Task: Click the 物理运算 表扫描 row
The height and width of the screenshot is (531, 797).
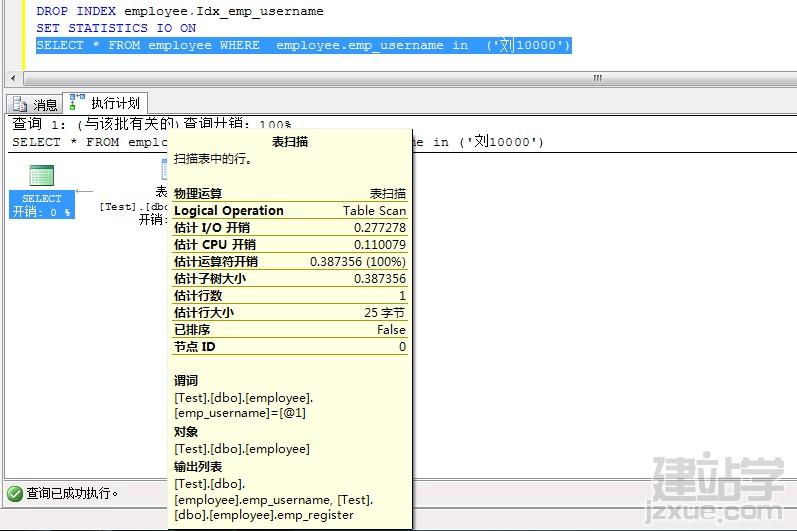Action: pyautogui.click(x=290, y=194)
